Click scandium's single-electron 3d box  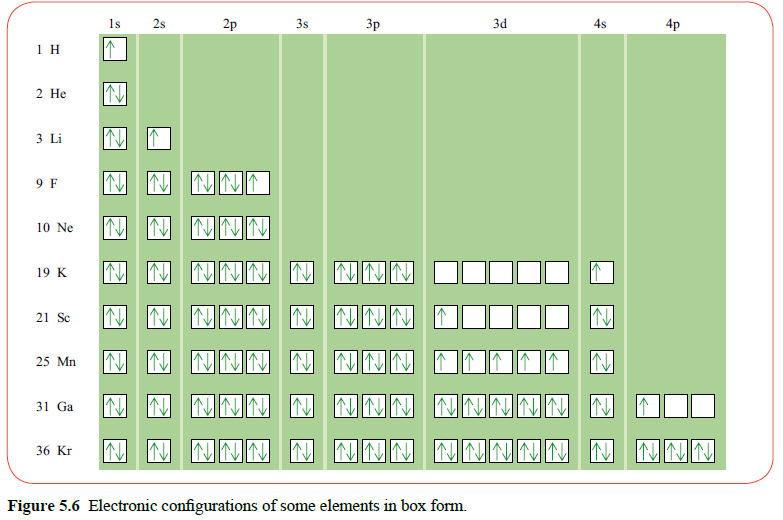click(446, 317)
